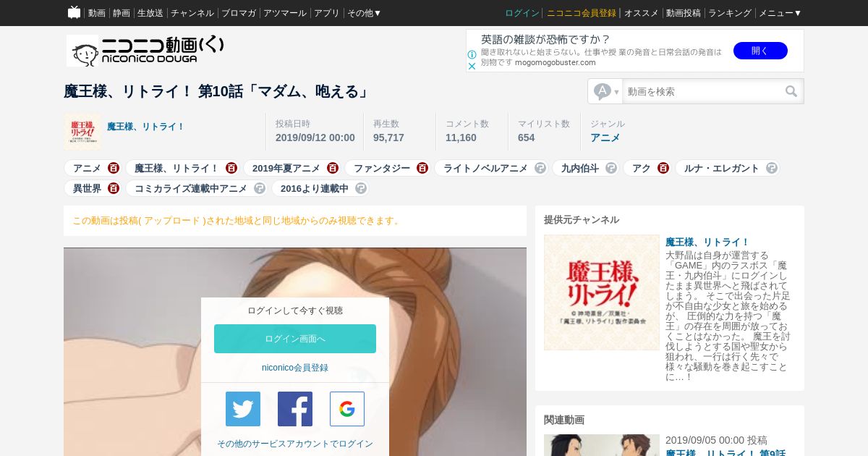Screen dimensions: 868x456
Task: Open アプリ in top navigation
Action: point(327,13)
